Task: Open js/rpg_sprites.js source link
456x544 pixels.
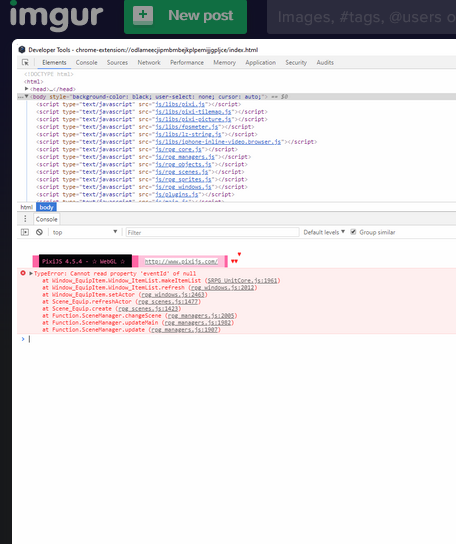Action: [184, 179]
